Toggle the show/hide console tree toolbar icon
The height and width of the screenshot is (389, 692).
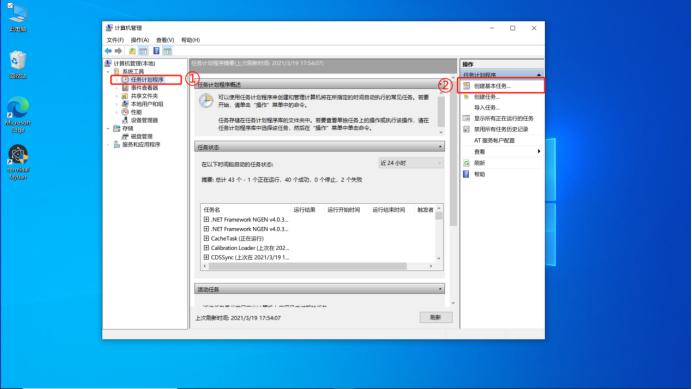click(x=143, y=51)
